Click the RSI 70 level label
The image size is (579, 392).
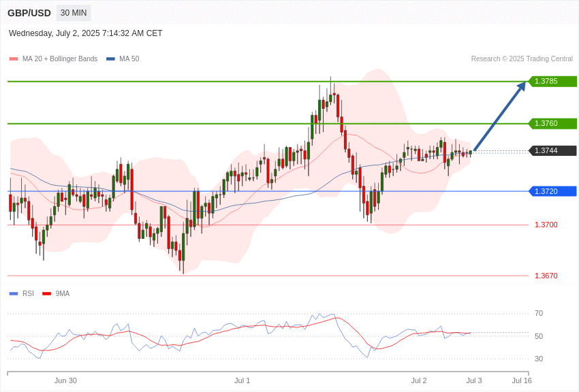539,313
